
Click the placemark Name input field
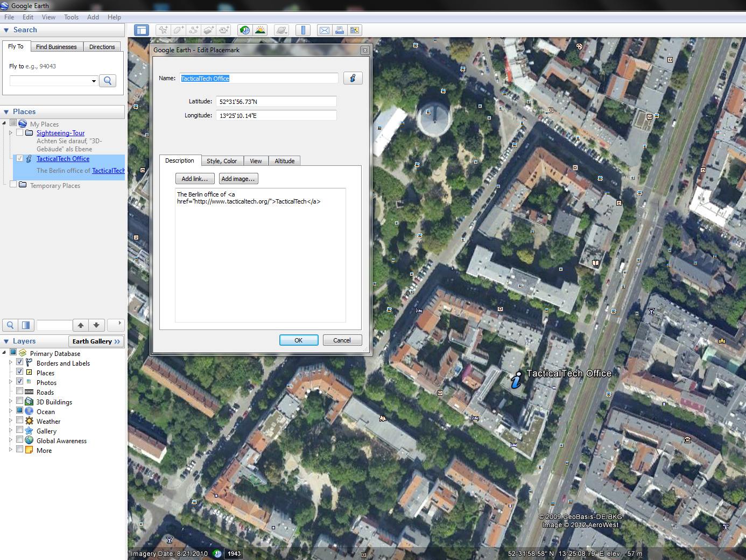point(259,78)
